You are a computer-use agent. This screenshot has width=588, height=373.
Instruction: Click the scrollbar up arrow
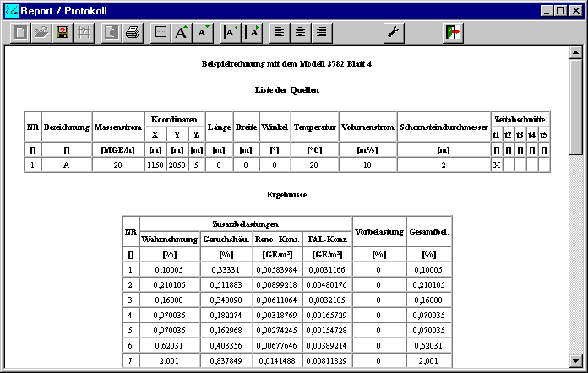[575, 52]
